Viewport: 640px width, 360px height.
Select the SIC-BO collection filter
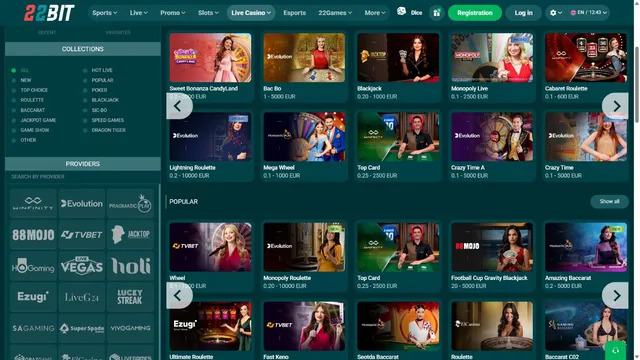tap(95, 110)
